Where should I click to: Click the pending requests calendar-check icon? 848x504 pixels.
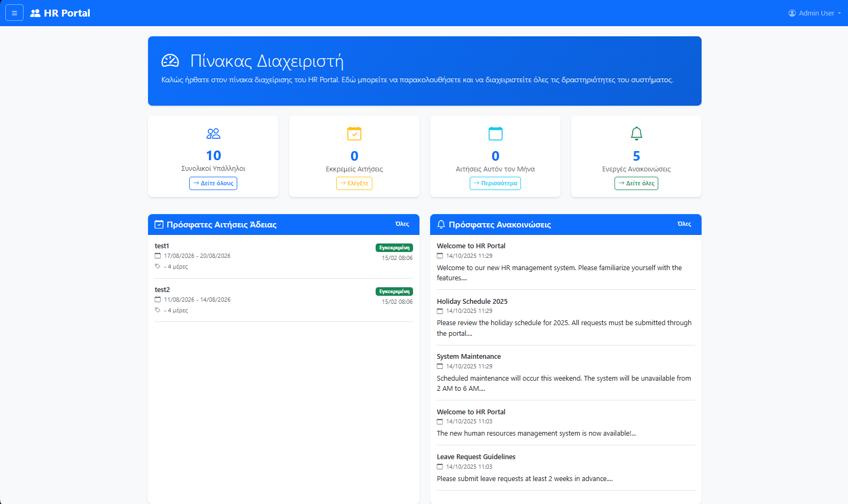pos(354,133)
